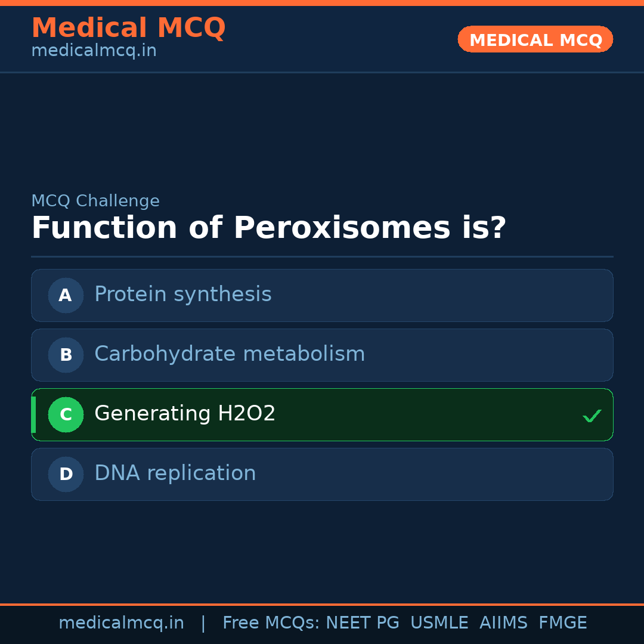Click the USMLE footer text

pyautogui.click(x=439, y=623)
